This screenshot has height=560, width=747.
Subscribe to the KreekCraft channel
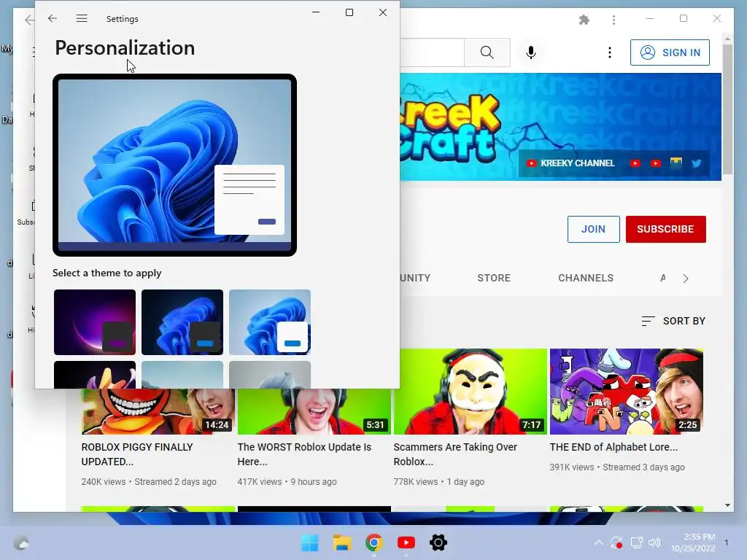(x=665, y=229)
